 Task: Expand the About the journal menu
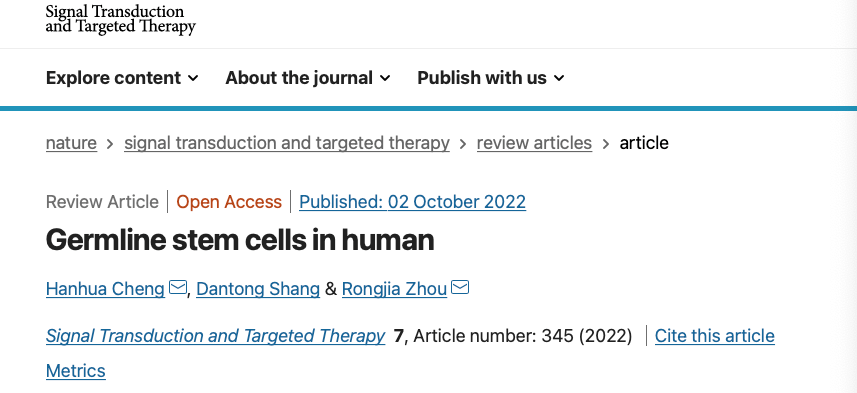[308, 78]
